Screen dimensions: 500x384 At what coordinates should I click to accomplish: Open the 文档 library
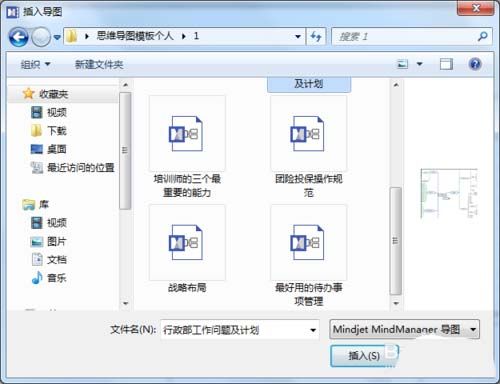point(57,259)
